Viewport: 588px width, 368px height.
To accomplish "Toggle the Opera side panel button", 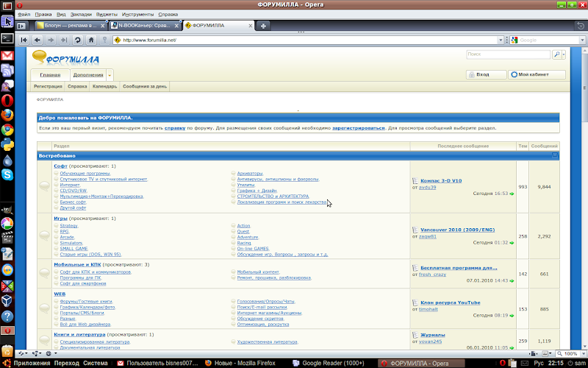I will tap(22, 26).
